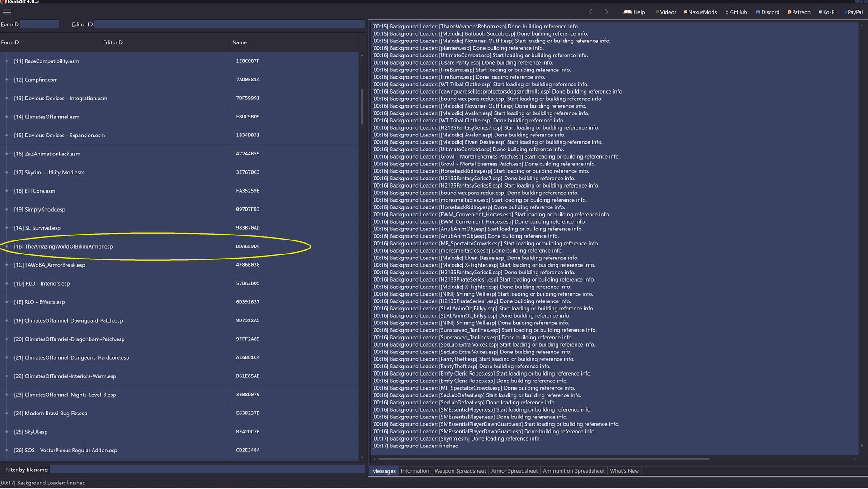This screenshot has height=489, width=868.
Task: Sort by the EditorID column header
Action: (166, 42)
